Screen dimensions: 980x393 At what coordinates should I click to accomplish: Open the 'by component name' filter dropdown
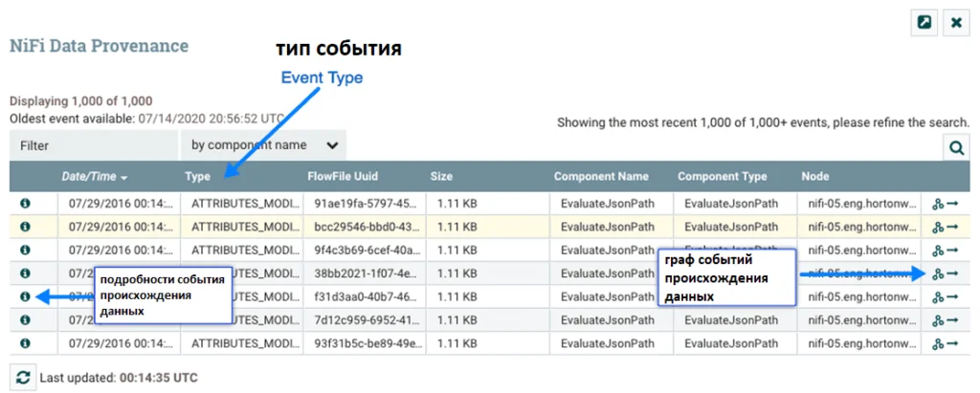click(x=263, y=145)
